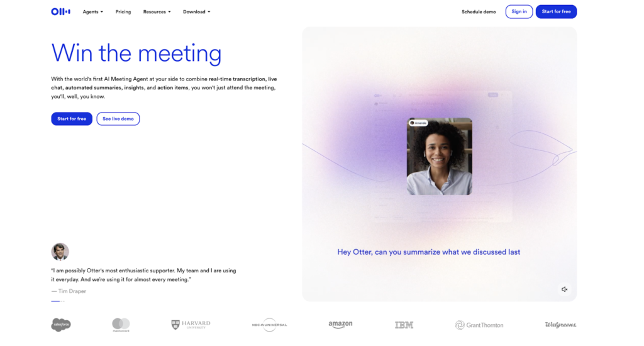The height and width of the screenshot is (346, 644).
Task: Click the Walgreens logo
Action: pyautogui.click(x=560, y=325)
